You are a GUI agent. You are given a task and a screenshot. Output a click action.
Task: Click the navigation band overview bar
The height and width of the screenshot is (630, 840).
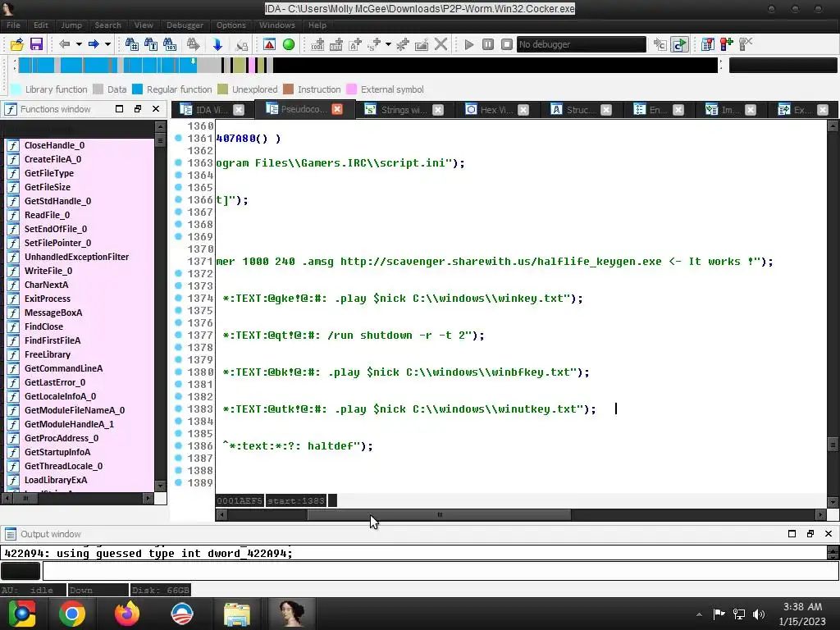coord(367,66)
